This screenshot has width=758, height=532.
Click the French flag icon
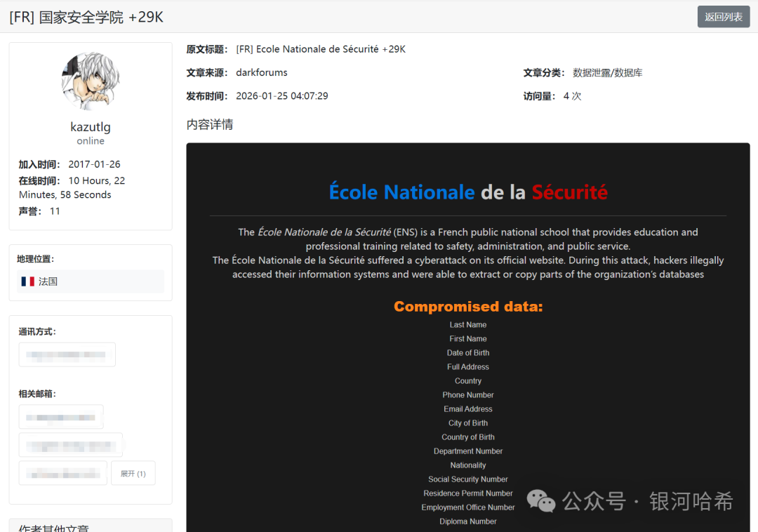[x=27, y=281]
